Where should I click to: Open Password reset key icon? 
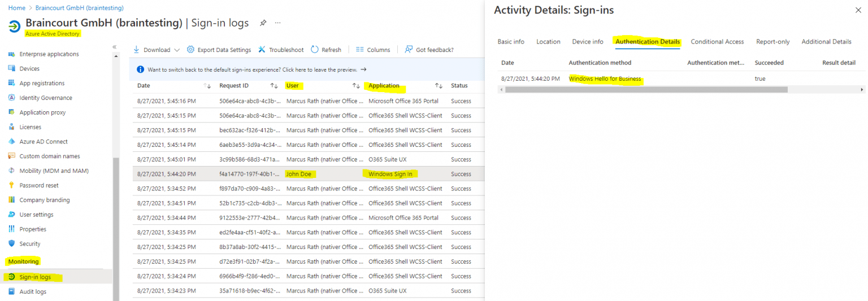tap(12, 185)
